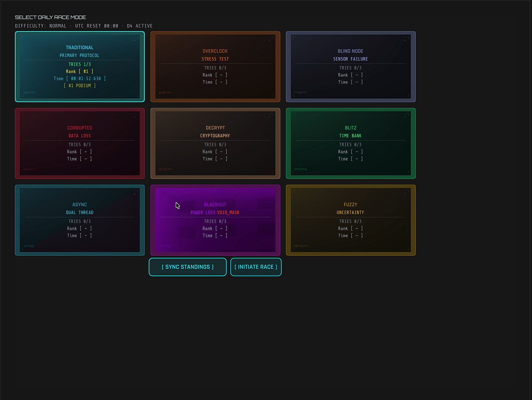The height and width of the screenshot is (400, 532).
Task: Click 'Time [ - ]' on the Corrupted card
Action: 80,159
